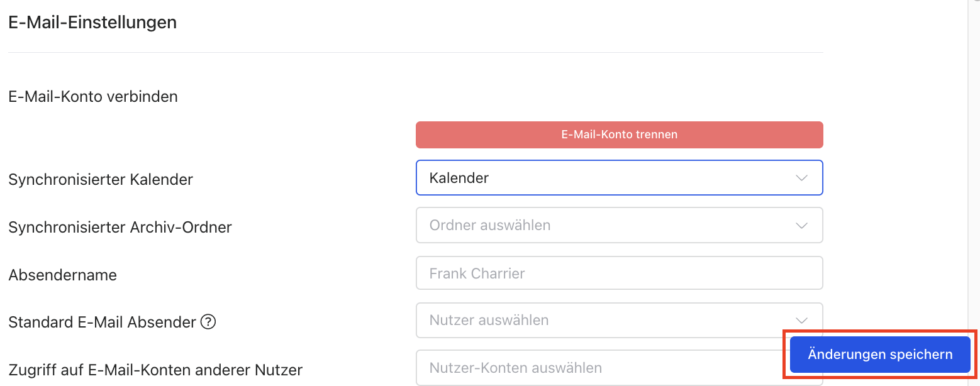
Task: Open the 'Nutzer auswählen' placeholder dropdown
Action: (489, 320)
